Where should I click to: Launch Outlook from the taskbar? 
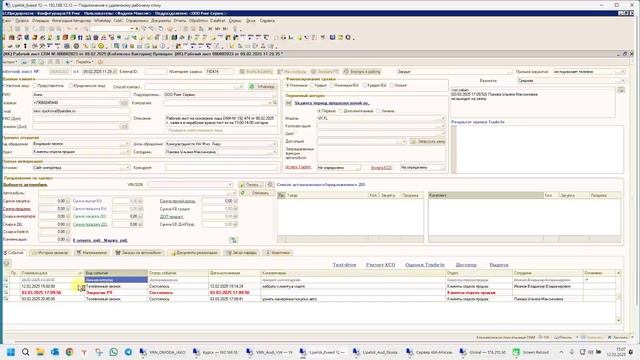(55, 352)
